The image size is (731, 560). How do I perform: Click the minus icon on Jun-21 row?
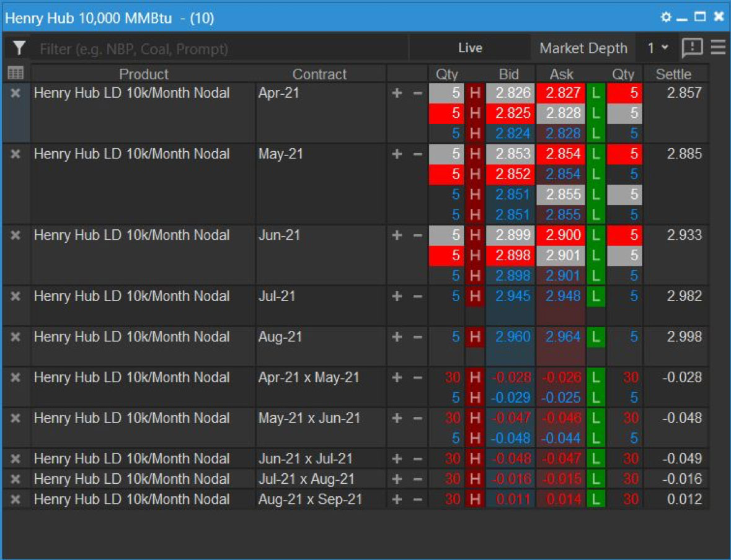[418, 235]
